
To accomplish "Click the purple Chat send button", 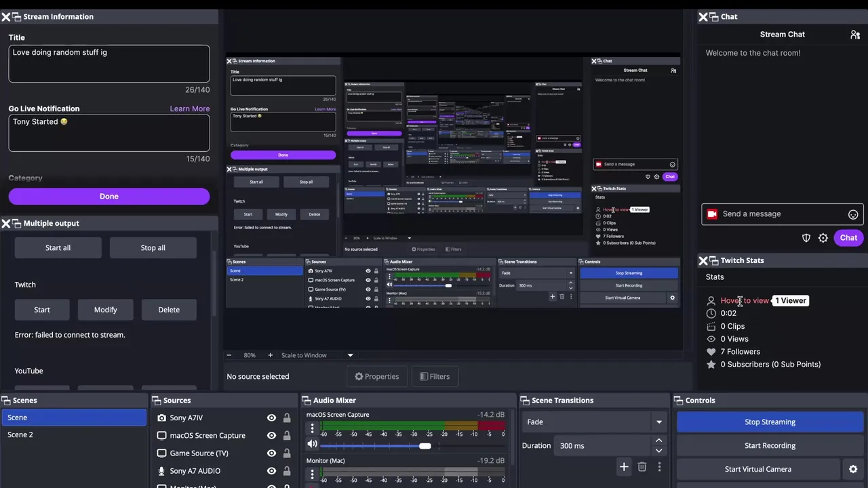I will (x=848, y=238).
